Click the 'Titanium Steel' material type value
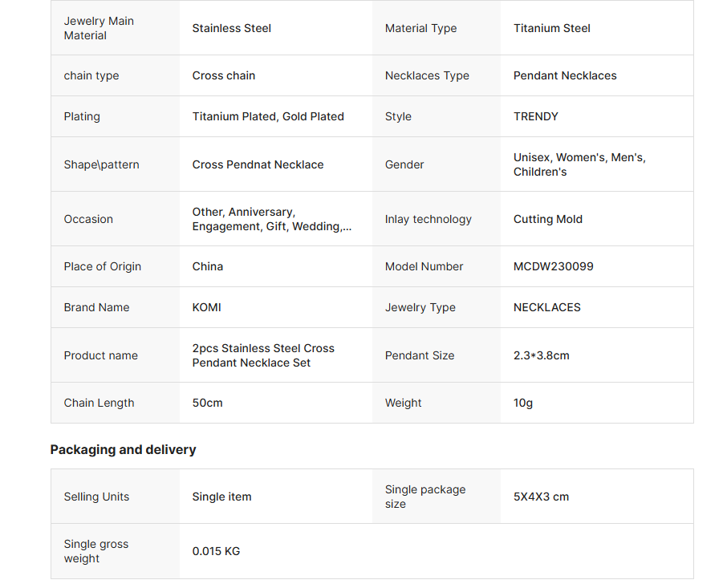The height and width of the screenshot is (588, 727). click(x=551, y=28)
